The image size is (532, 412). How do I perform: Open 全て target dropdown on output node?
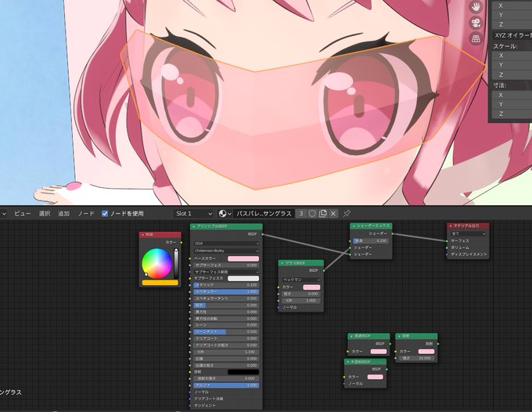point(468,233)
